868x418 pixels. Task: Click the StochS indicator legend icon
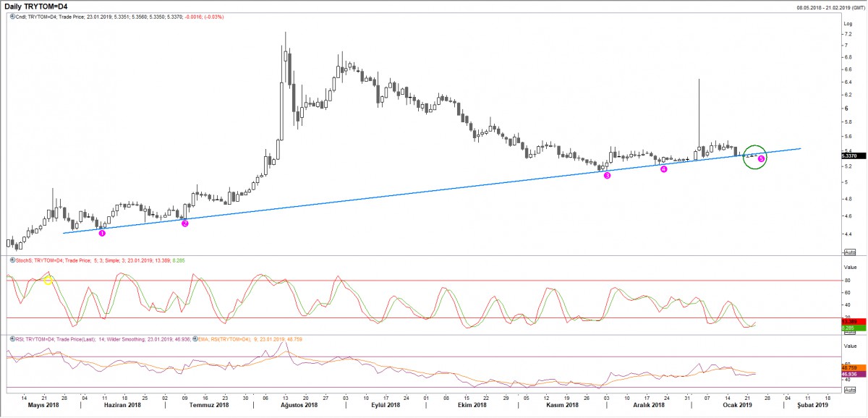[9, 258]
